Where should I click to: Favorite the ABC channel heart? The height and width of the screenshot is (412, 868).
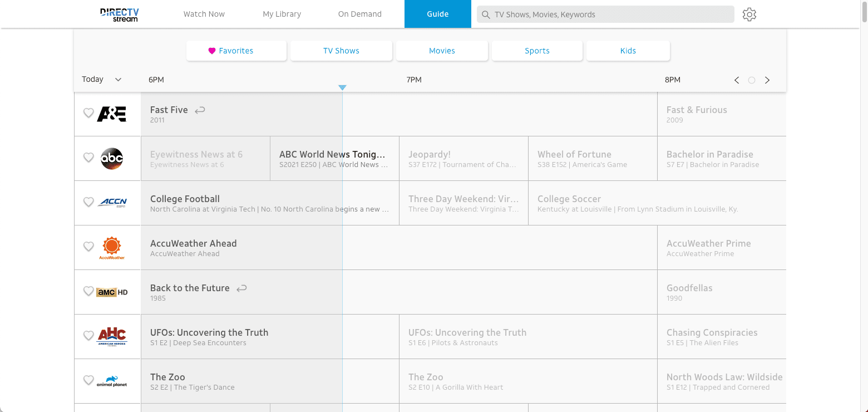click(88, 158)
